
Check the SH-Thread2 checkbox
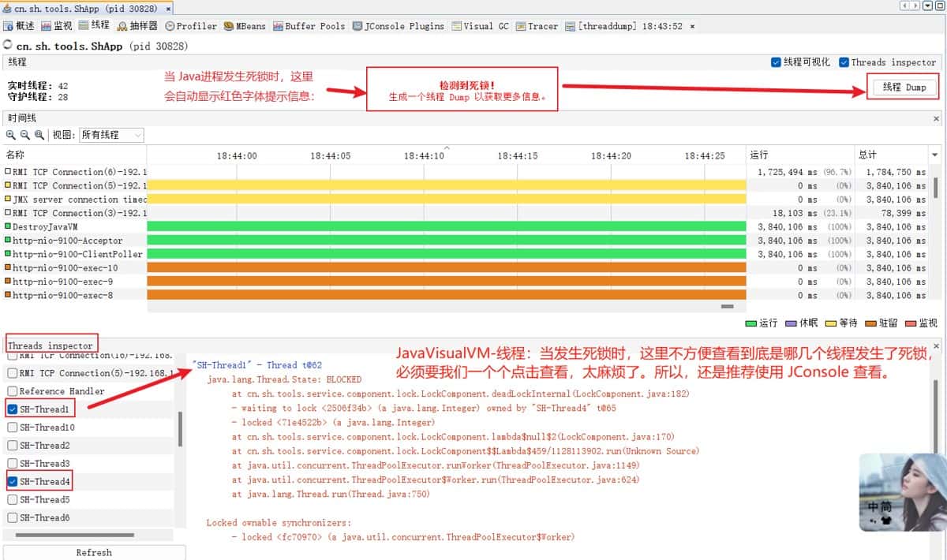click(x=12, y=446)
